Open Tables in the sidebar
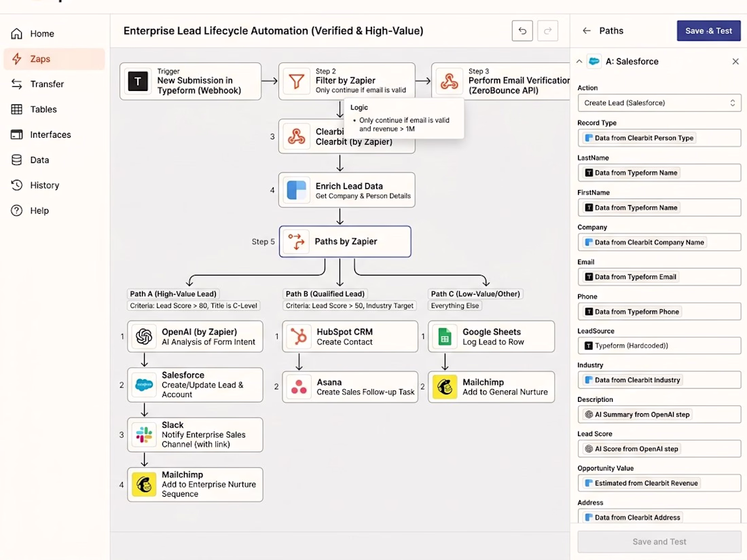The width and height of the screenshot is (747, 560). click(54, 109)
